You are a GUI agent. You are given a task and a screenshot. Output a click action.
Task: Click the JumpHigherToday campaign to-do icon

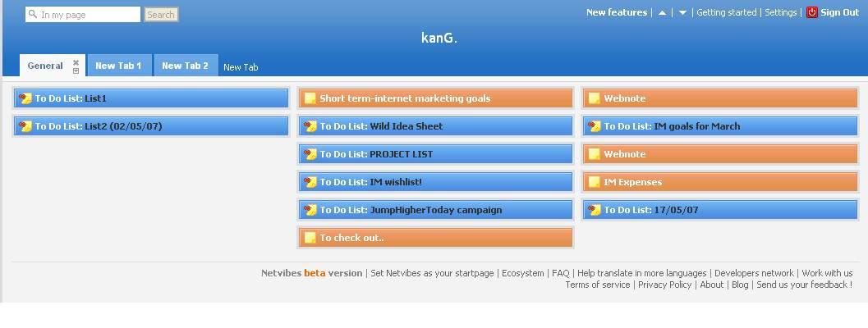[310, 210]
